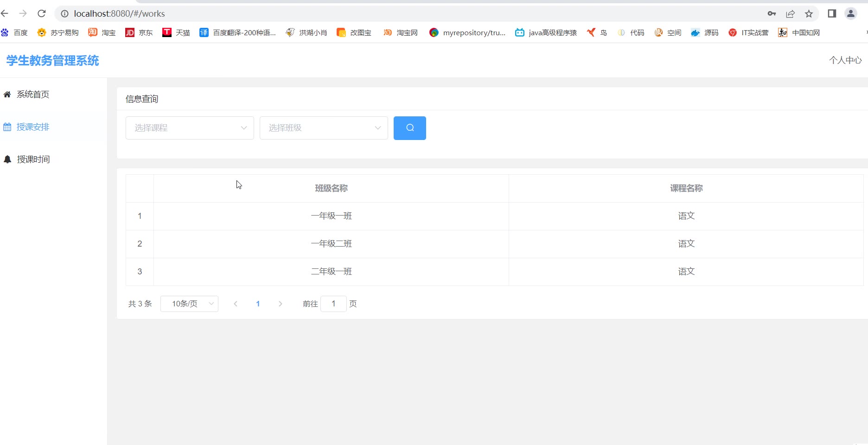Open the 京东 bookmark
Screen dimensions: 868x445
pos(139,32)
